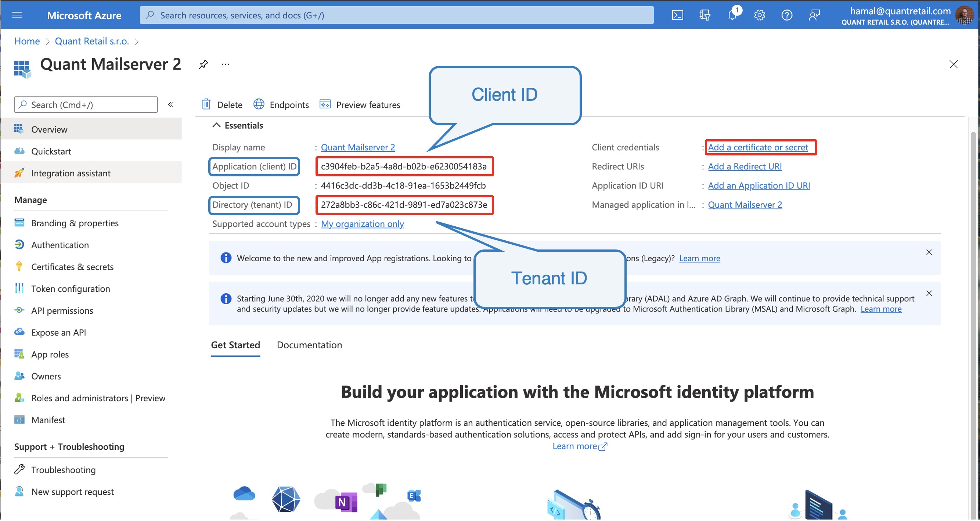
Task: Switch to the Documentation tab
Action: (309, 345)
